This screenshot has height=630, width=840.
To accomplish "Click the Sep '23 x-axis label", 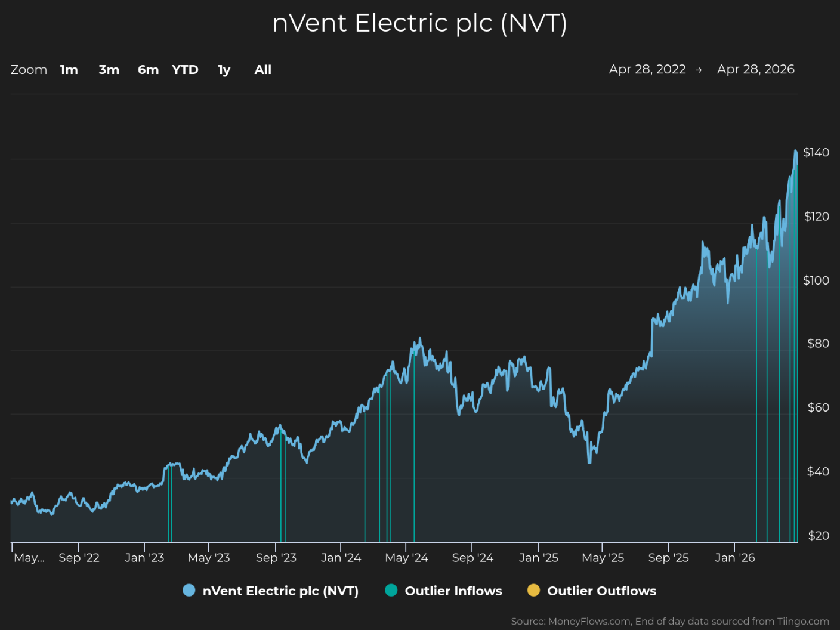I will tap(276, 558).
